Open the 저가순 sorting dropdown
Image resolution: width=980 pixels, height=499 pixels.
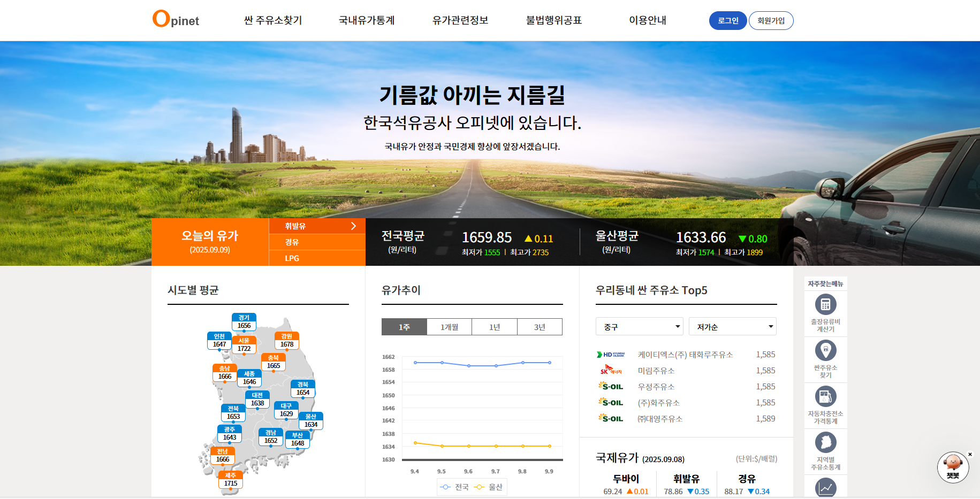pyautogui.click(x=732, y=326)
